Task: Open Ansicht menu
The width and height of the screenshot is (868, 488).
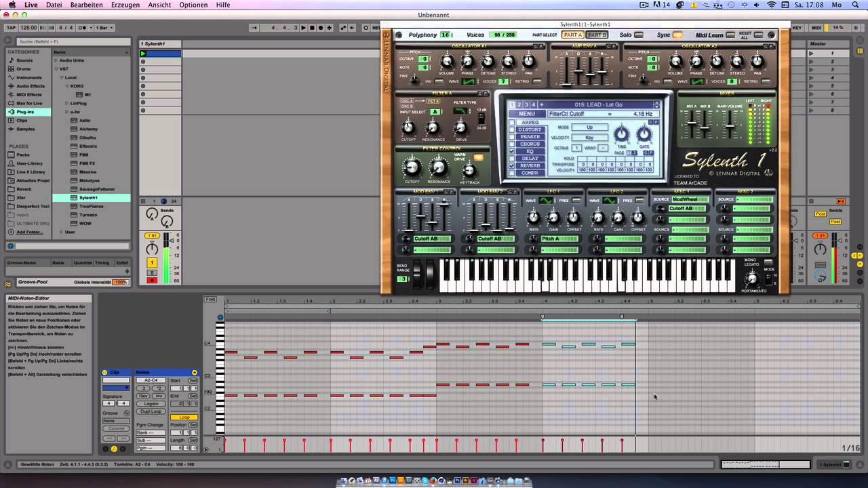Action: click(x=159, y=5)
